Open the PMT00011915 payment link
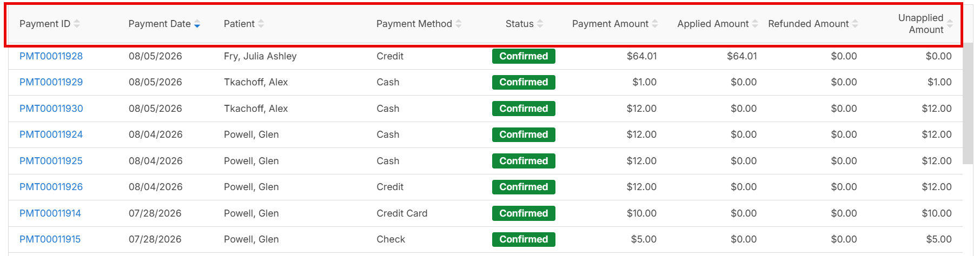The height and width of the screenshot is (256, 980). point(50,239)
